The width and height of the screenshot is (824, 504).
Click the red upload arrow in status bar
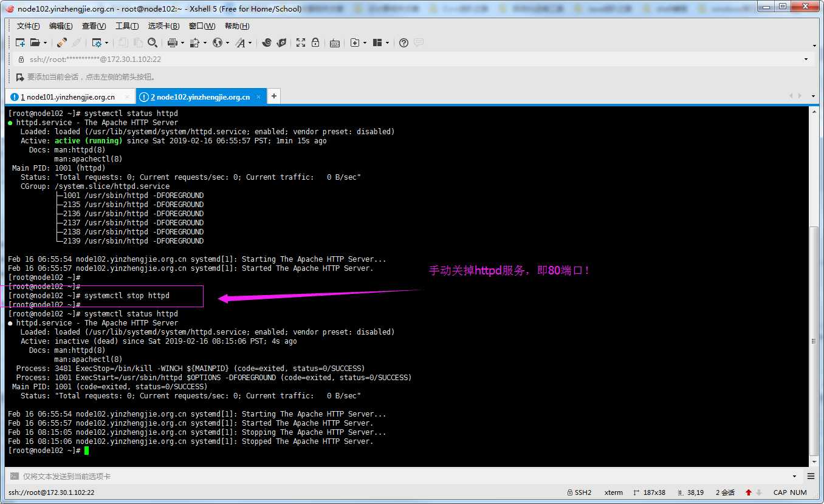coord(749,492)
